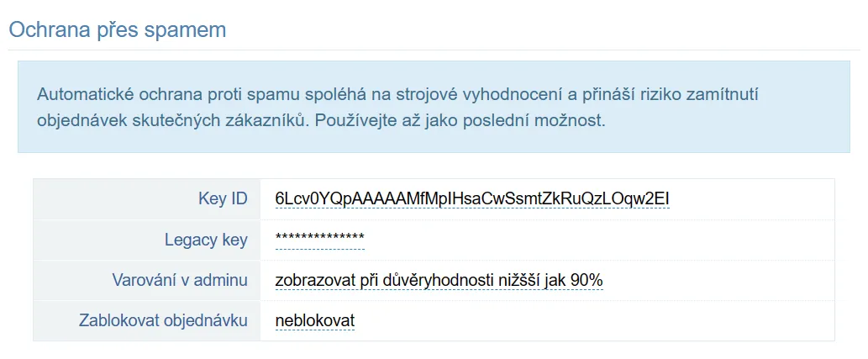Change the 'neblokovat' order blocking setting
This screenshot has width=868, height=359.
coord(314,321)
